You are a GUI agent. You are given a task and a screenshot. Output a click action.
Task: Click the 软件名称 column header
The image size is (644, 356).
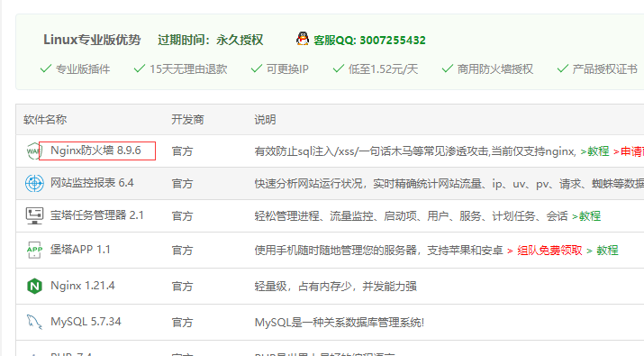pos(45,120)
